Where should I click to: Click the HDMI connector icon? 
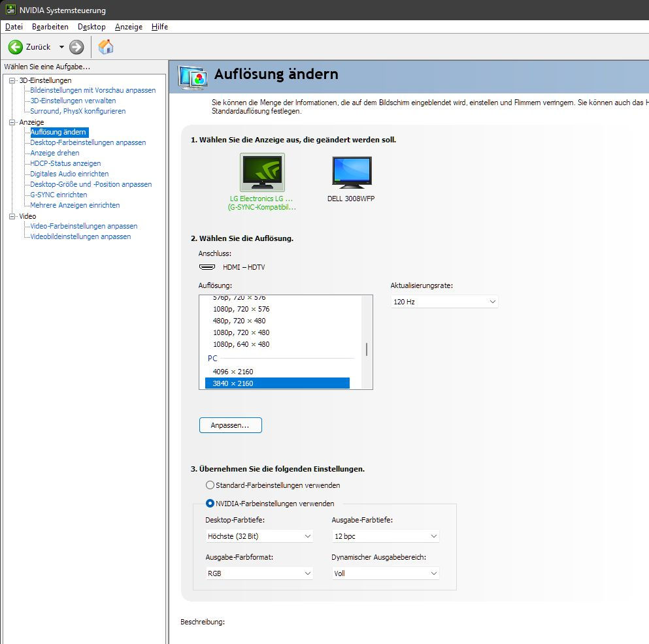207,267
